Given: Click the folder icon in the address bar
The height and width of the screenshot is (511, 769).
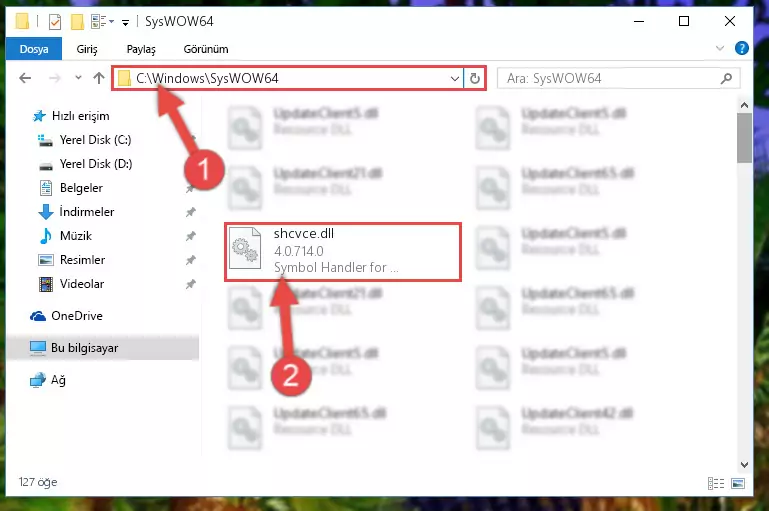Looking at the screenshot, I should tap(125, 78).
